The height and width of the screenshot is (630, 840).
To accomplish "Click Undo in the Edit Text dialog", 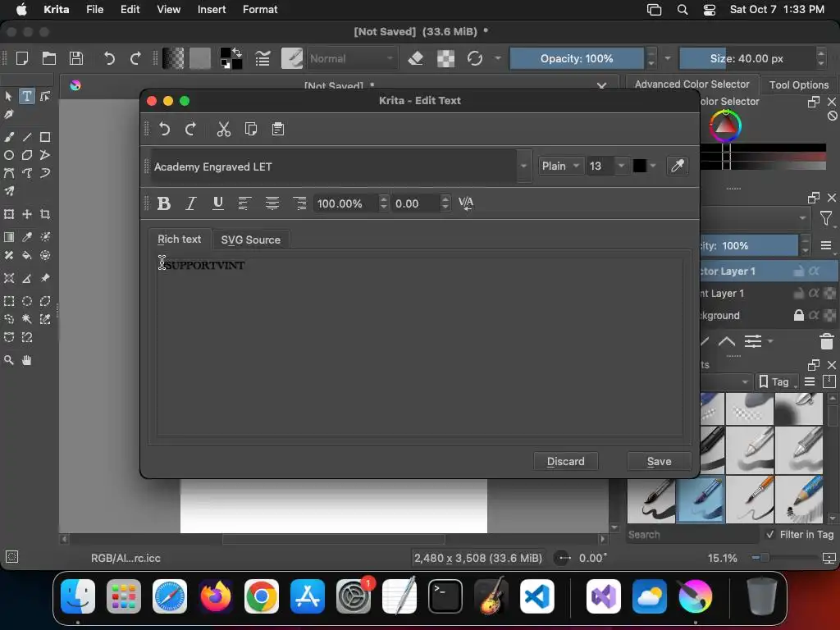I will pyautogui.click(x=164, y=129).
